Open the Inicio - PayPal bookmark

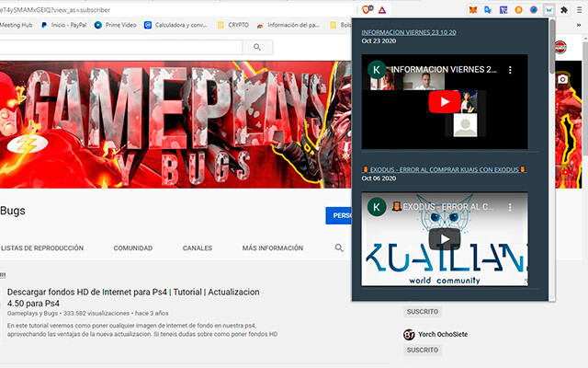(63, 25)
